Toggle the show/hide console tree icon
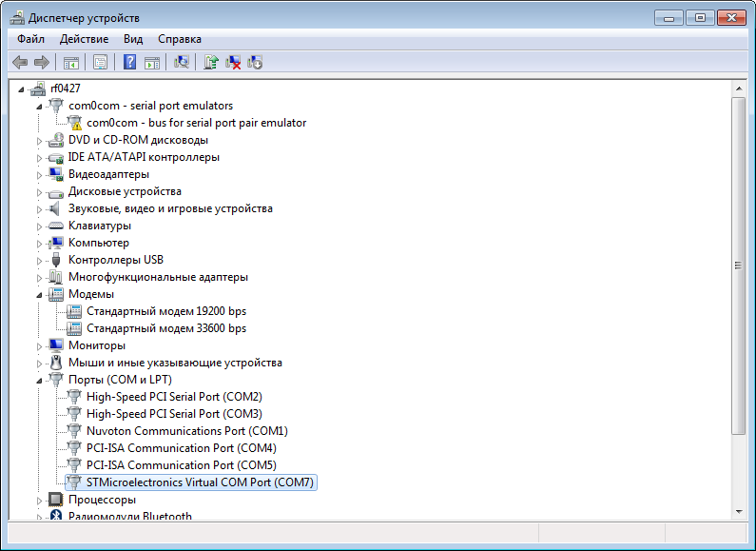 [70, 62]
